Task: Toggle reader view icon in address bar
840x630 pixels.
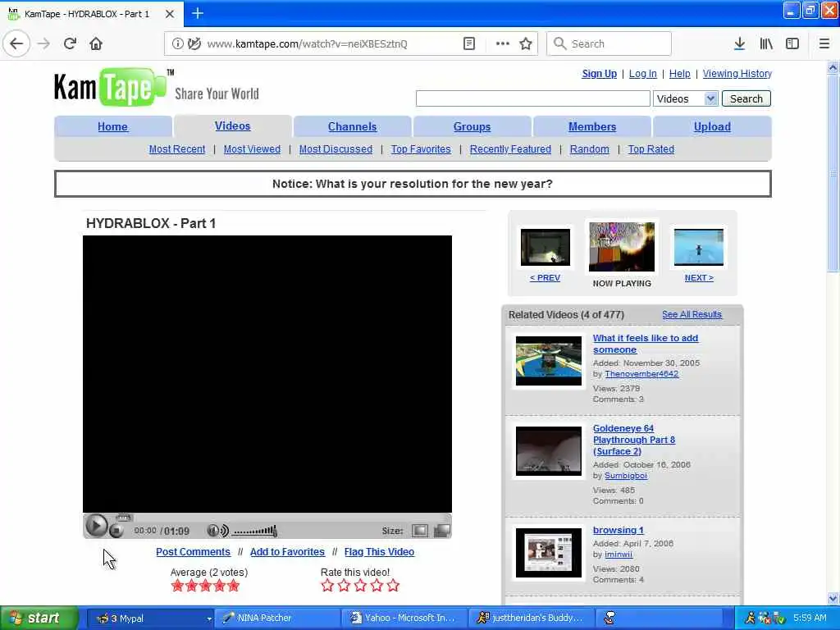Action: point(468,43)
